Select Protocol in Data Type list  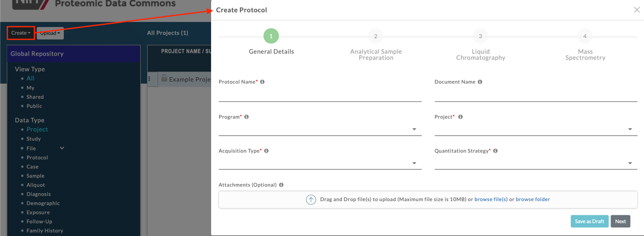pos(37,157)
